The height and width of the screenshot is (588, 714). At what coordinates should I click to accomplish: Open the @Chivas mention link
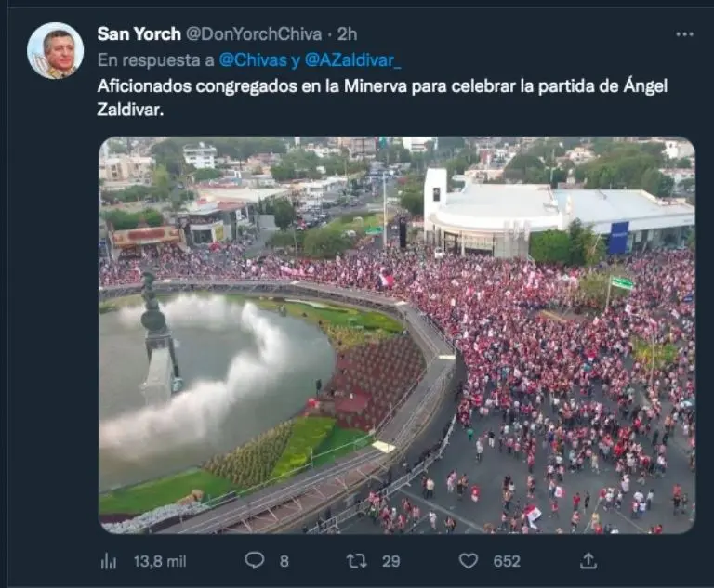click(253, 60)
